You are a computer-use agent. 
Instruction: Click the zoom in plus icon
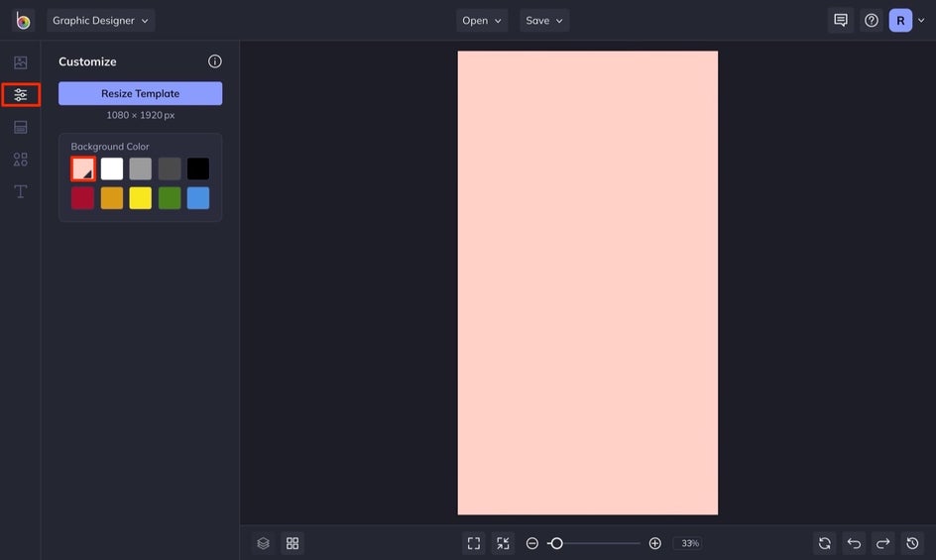[x=654, y=543]
